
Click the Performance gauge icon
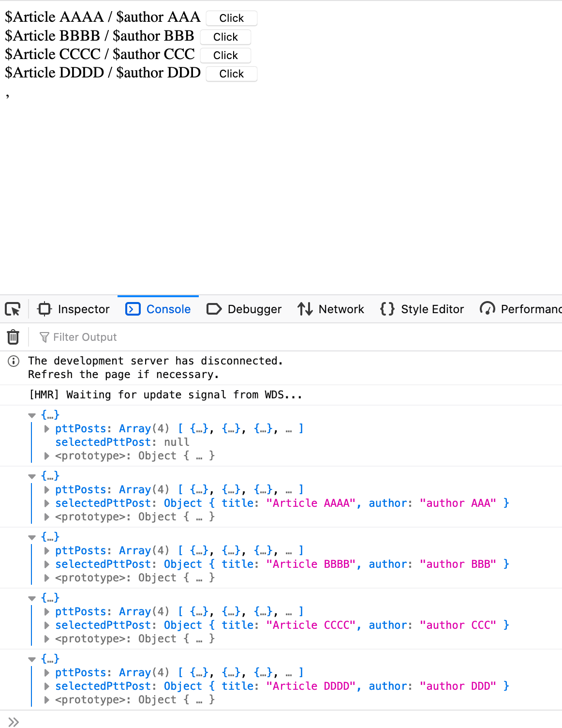click(x=488, y=309)
